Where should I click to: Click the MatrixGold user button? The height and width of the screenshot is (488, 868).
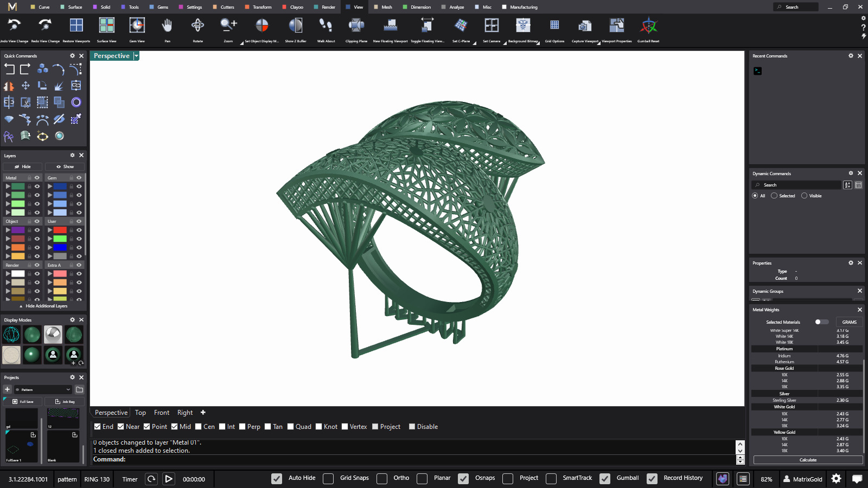pos(802,479)
